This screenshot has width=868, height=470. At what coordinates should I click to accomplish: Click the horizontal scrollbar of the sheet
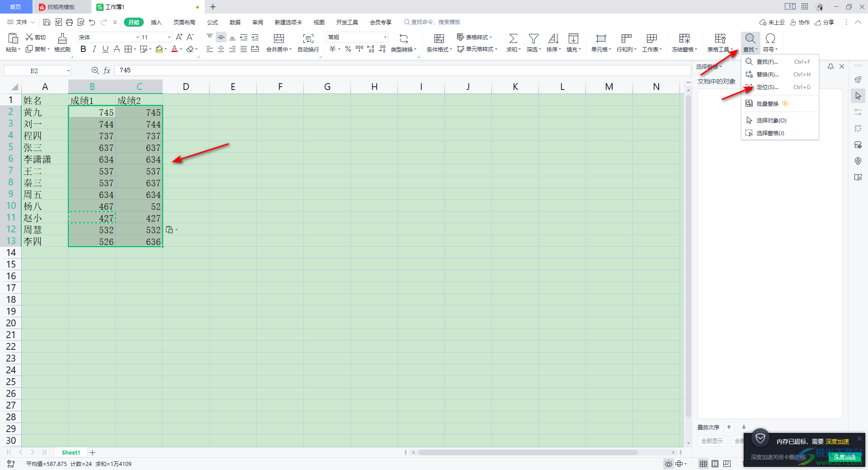528,452
